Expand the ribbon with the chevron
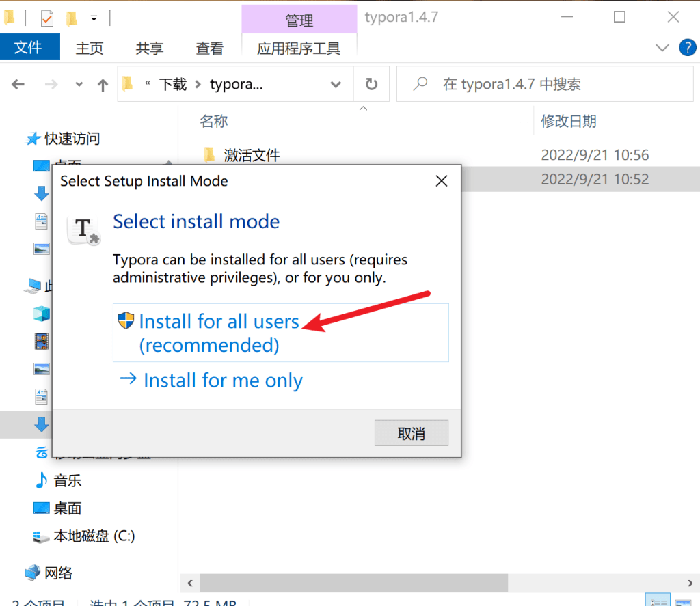The height and width of the screenshot is (606, 700). pyautogui.click(x=662, y=47)
